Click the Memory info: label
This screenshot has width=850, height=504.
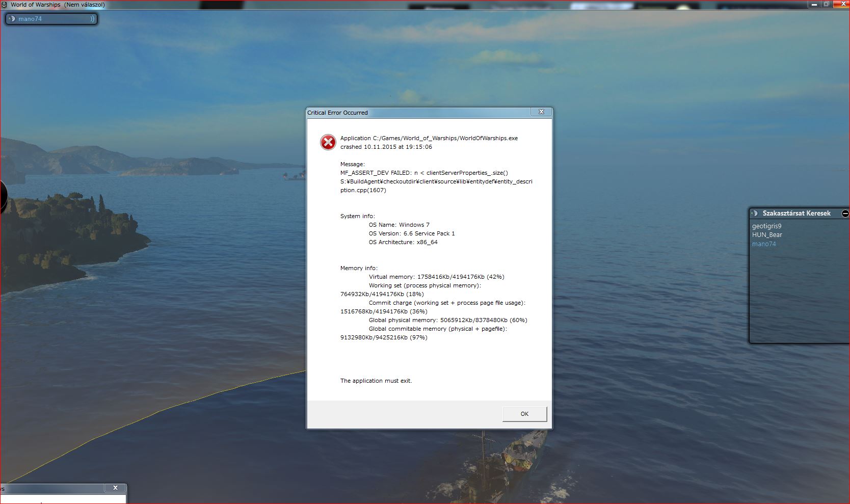click(x=359, y=268)
